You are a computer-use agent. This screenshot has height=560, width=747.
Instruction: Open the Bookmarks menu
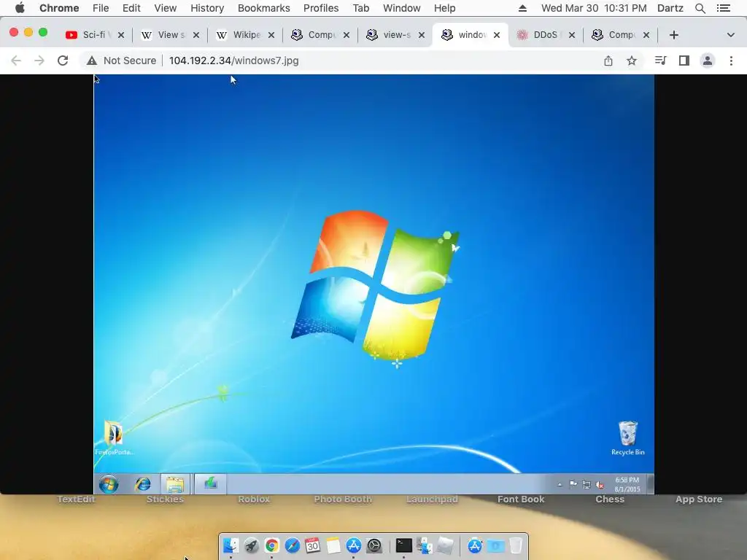click(x=264, y=8)
